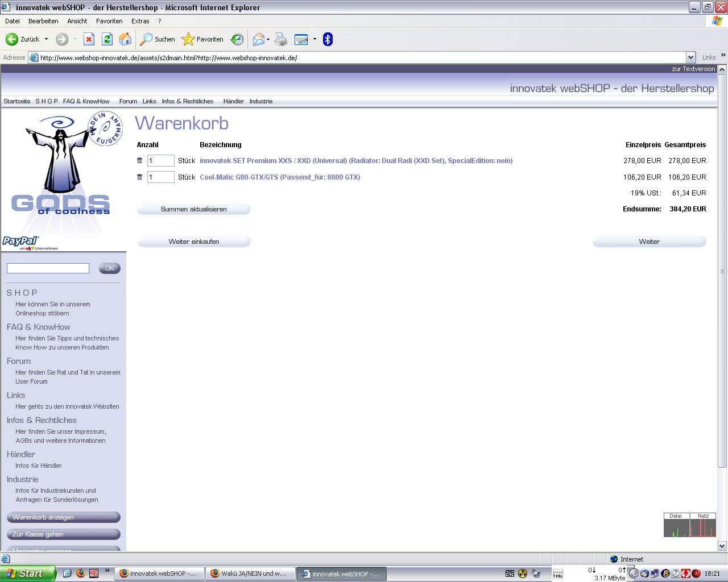Screen dimensions: 728x582
Task: Open the Extras menu
Action: pos(140,21)
